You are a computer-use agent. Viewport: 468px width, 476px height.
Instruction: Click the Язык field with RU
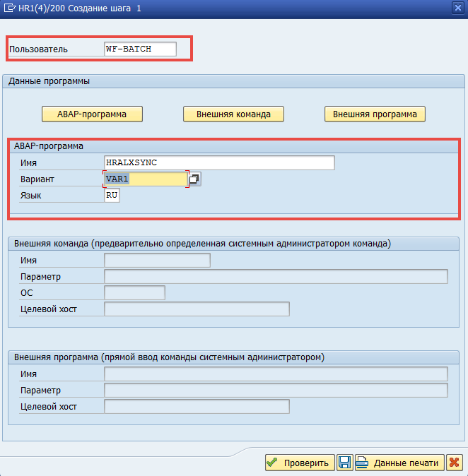coord(112,195)
